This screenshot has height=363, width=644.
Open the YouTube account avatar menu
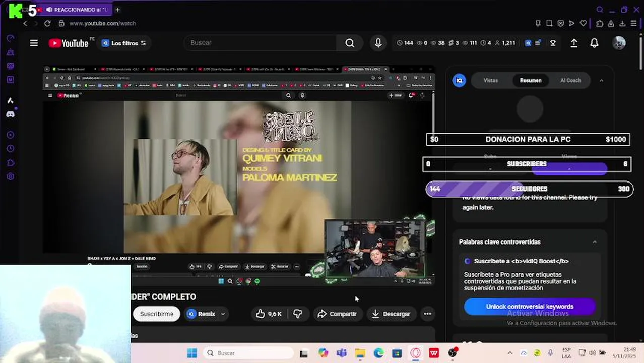[619, 43]
